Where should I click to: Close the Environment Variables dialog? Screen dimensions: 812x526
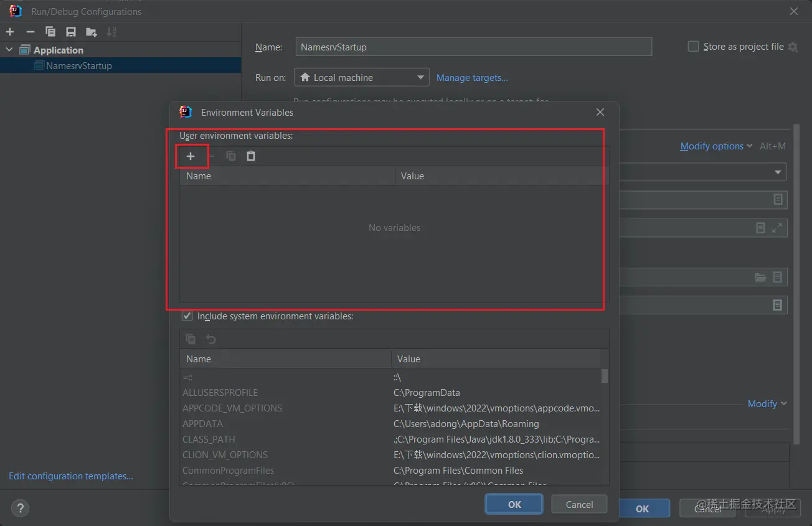(600, 112)
